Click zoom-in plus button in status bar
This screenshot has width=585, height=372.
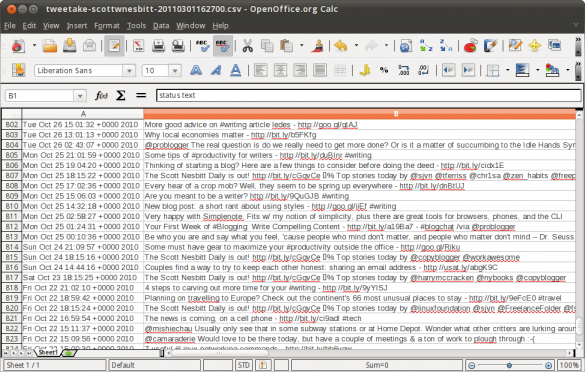pyautogui.click(x=548, y=365)
